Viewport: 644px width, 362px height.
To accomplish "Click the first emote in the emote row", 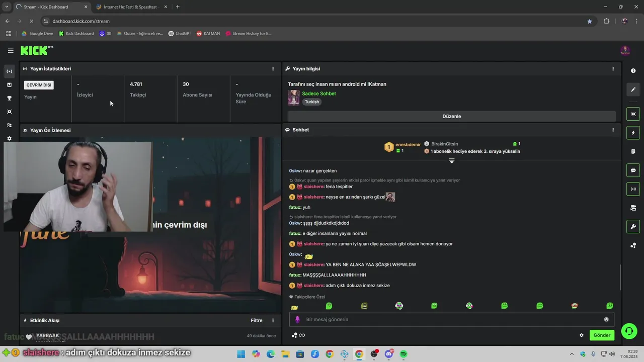I will tap(294, 306).
